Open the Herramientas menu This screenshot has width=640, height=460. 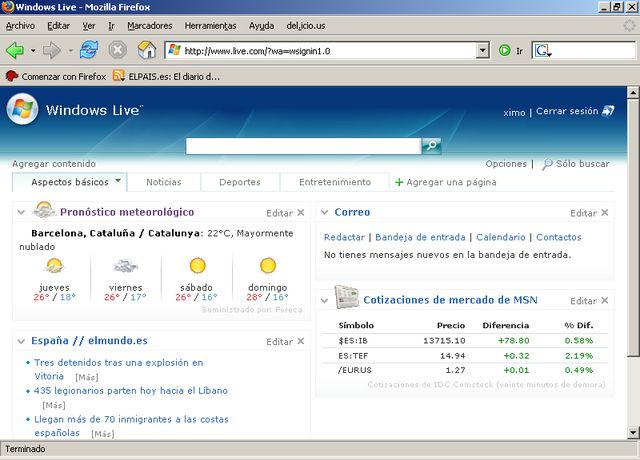(211, 26)
